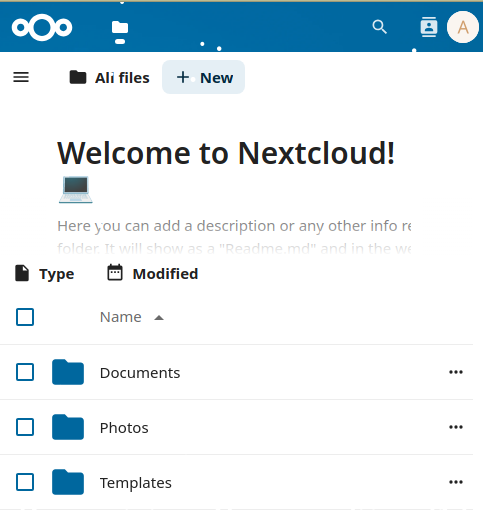
Task: Sort files by Name column
Action: pos(121,317)
